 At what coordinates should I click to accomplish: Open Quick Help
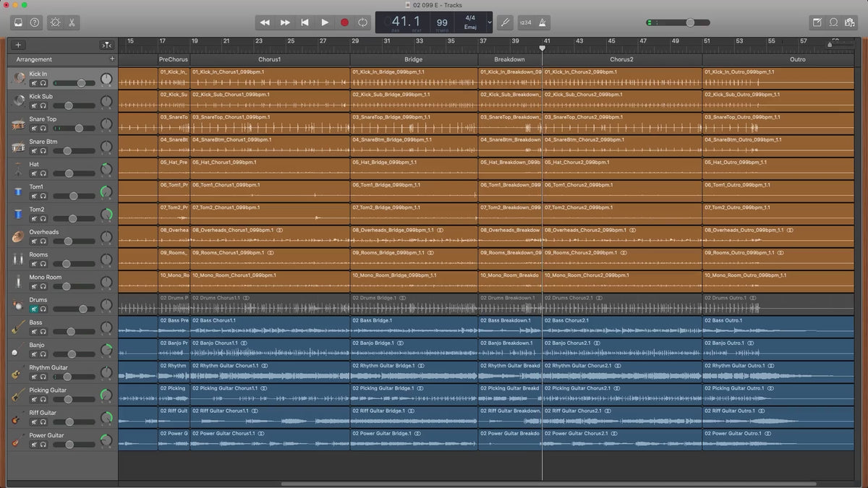35,22
